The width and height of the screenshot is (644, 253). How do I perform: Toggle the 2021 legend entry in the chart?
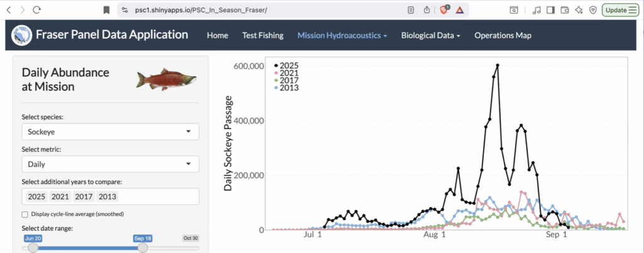point(289,73)
